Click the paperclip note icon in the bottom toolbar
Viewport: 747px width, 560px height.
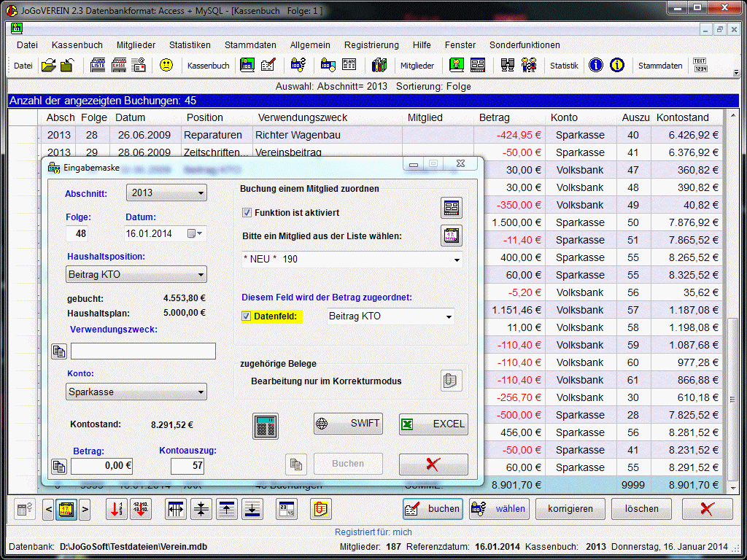pos(321,509)
